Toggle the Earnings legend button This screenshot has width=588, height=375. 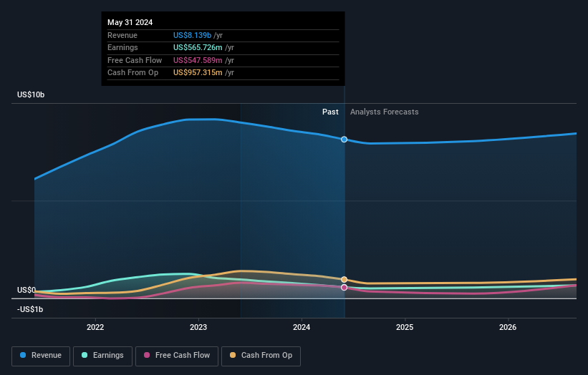pyautogui.click(x=102, y=356)
